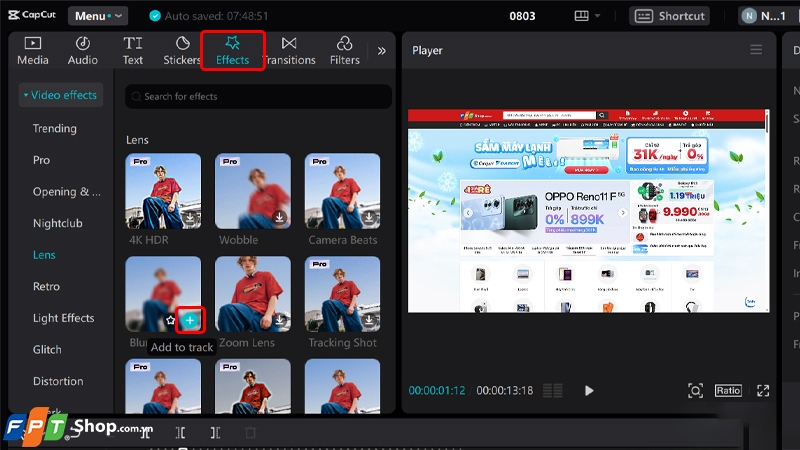Click the timeline trim left tool
Screen dimensions: 800x450
coord(181,433)
